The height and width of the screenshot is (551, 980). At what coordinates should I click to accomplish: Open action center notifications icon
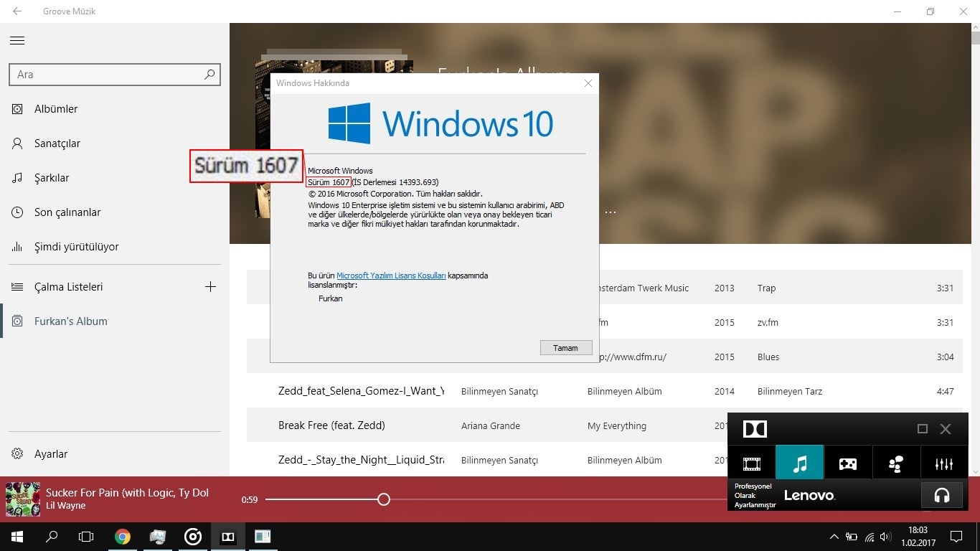click(x=956, y=537)
